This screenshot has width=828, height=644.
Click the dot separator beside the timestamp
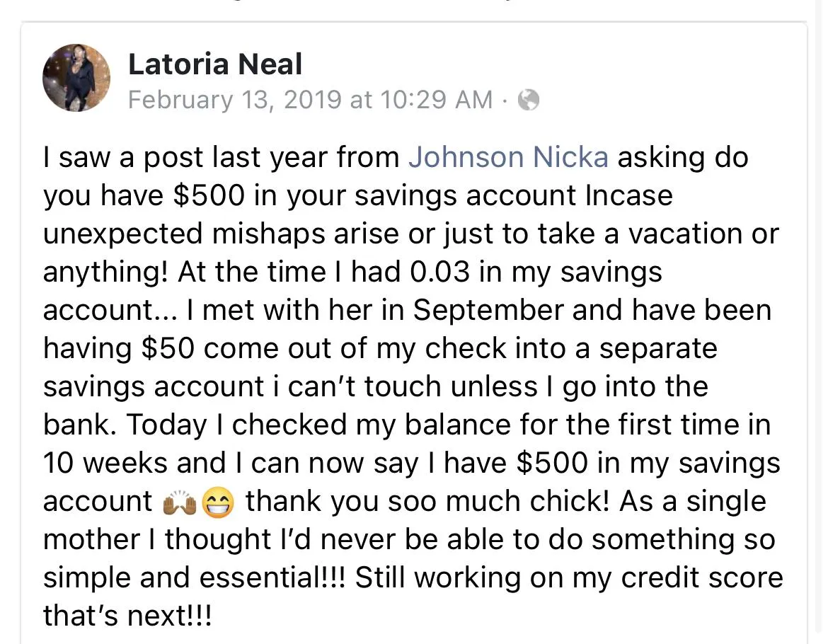(x=505, y=100)
